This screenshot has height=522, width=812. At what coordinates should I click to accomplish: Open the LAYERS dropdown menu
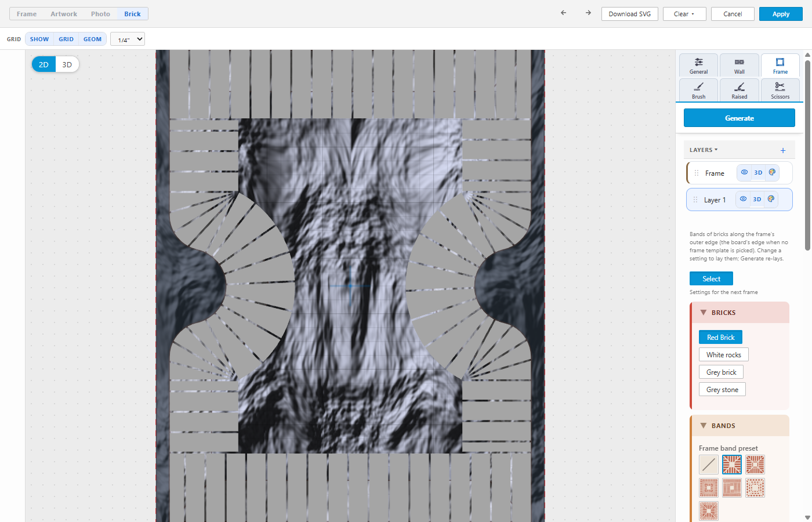[x=704, y=150]
